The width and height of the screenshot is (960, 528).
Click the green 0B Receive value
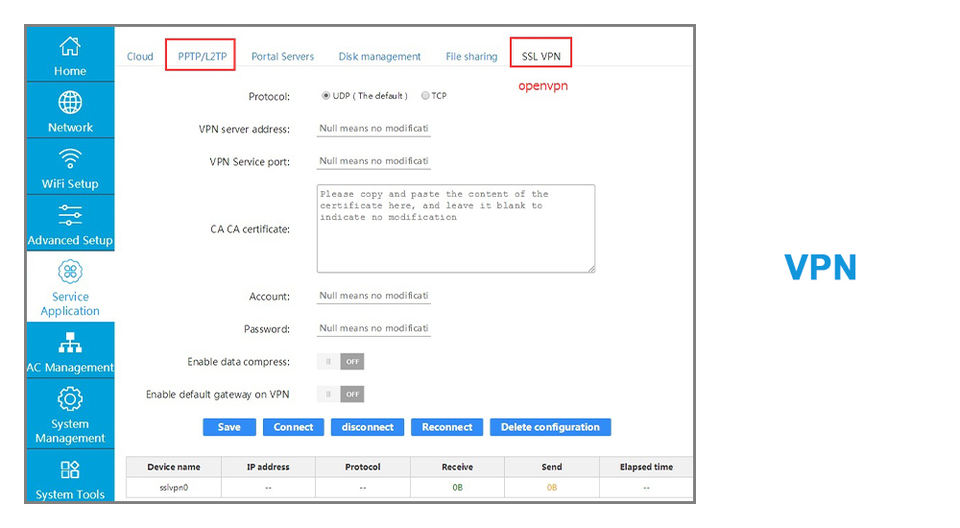coord(457,488)
